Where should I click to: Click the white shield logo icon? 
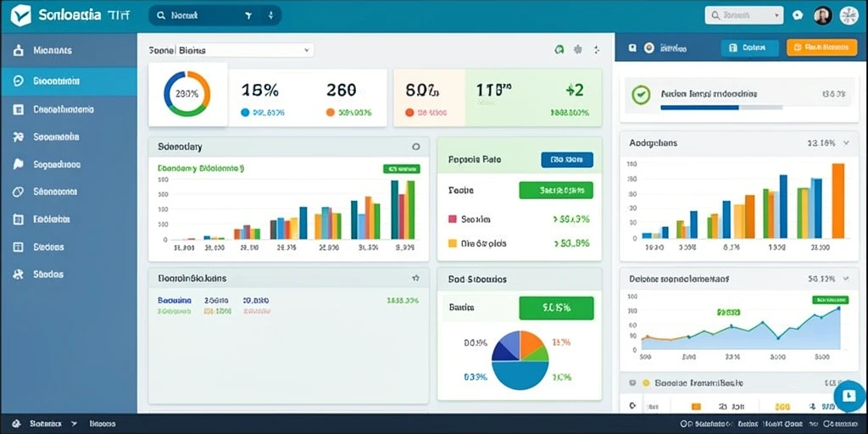pos(21,15)
